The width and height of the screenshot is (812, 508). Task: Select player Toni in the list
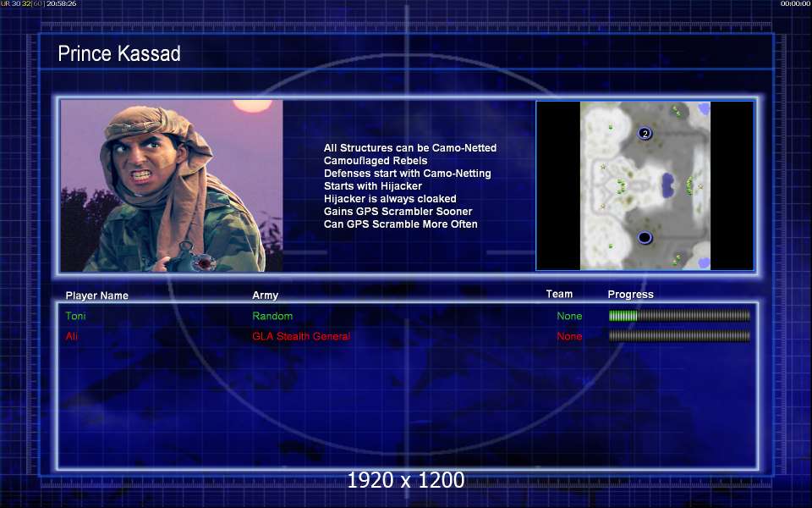pyautogui.click(x=75, y=316)
